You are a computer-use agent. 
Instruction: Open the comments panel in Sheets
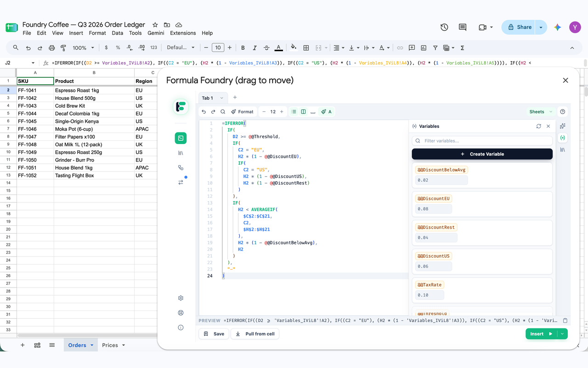(x=463, y=27)
